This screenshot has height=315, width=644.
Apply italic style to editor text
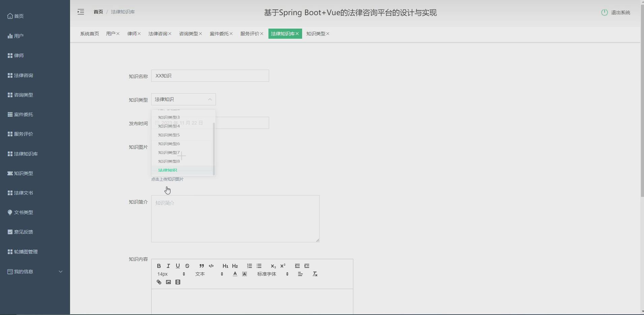pos(168,266)
